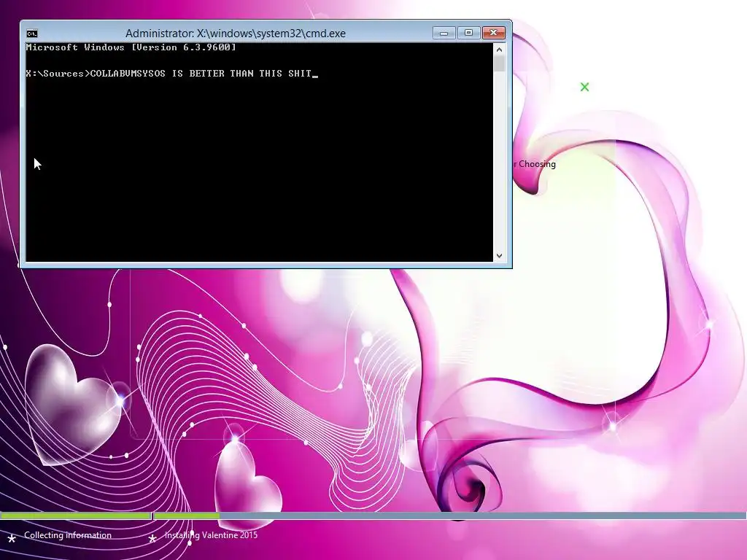747x560 pixels.
Task: Click the cmd window title bar text
Action: [236, 34]
